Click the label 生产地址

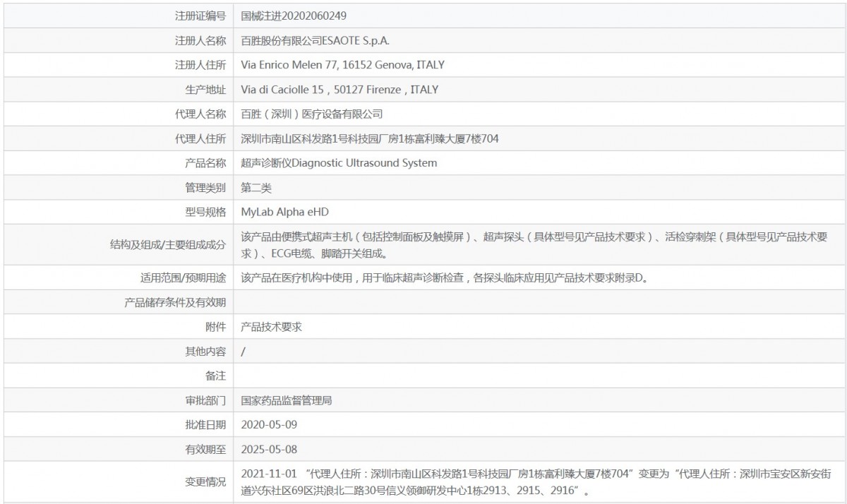tap(205, 90)
